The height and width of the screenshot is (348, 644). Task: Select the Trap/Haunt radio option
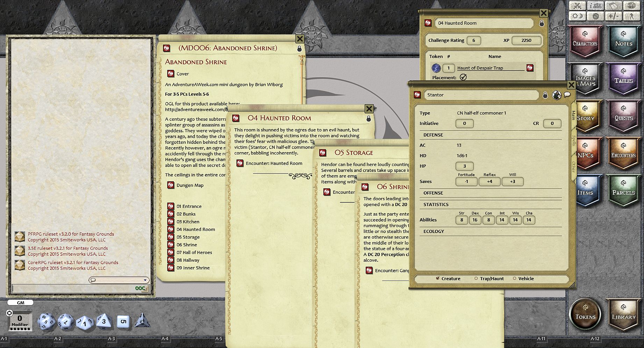click(x=476, y=278)
